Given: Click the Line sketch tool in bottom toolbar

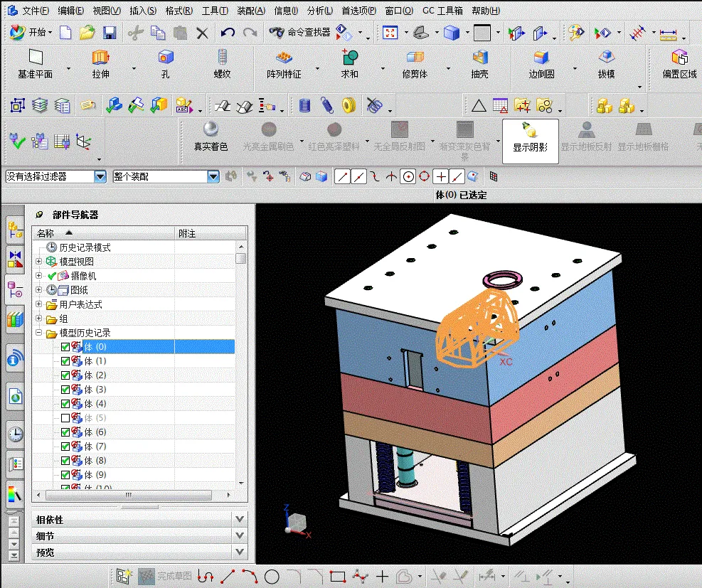Looking at the screenshot, I should pos(228,577).
